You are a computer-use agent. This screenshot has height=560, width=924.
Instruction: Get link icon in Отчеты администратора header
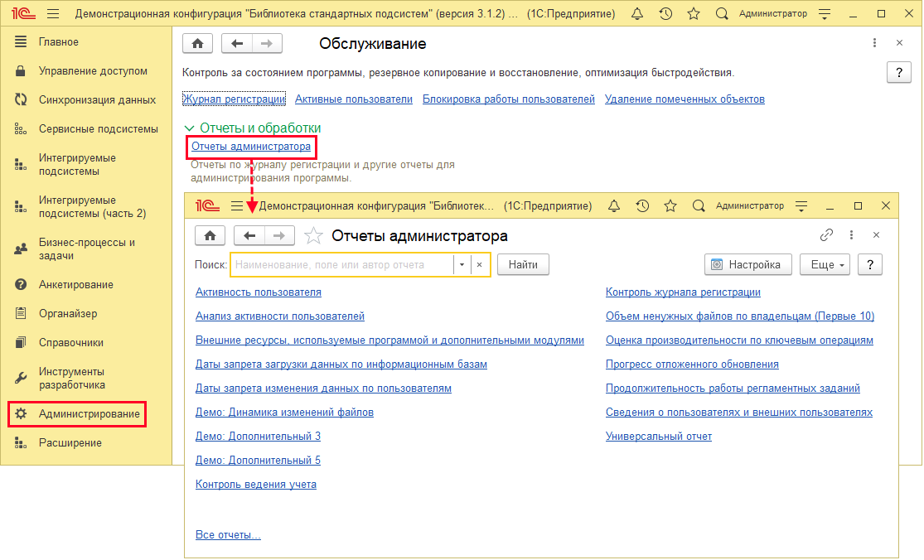(x=826, y=235)
